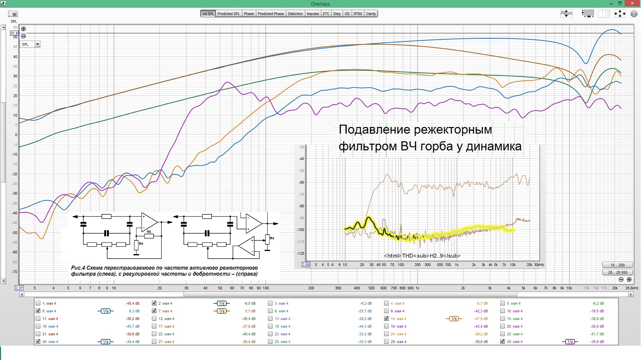
Task: Disable measurement 30: мая 4
Action: (502, 342)
